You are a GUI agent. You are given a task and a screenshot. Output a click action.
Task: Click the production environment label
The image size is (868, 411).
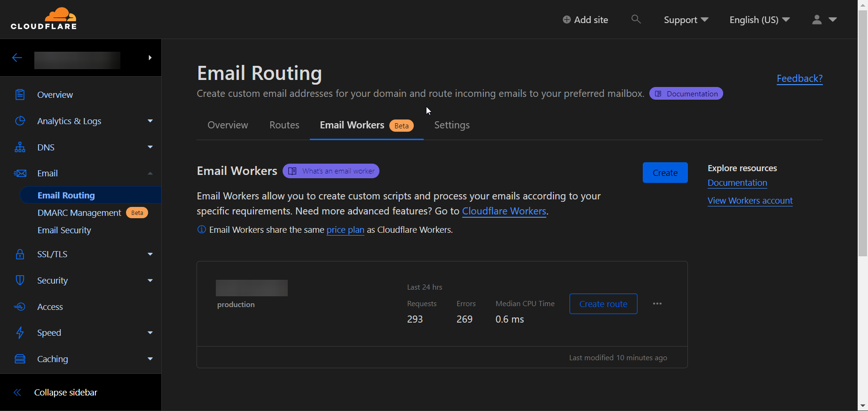236,305
